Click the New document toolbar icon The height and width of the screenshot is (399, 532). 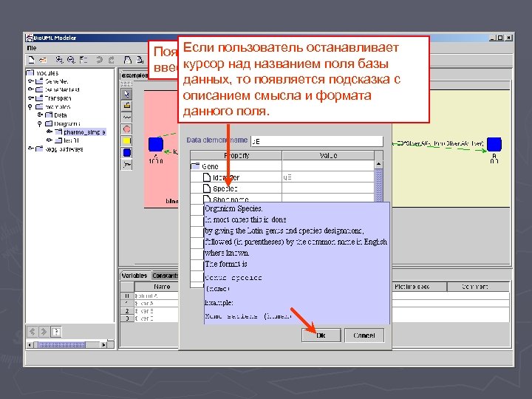[31, 60]
